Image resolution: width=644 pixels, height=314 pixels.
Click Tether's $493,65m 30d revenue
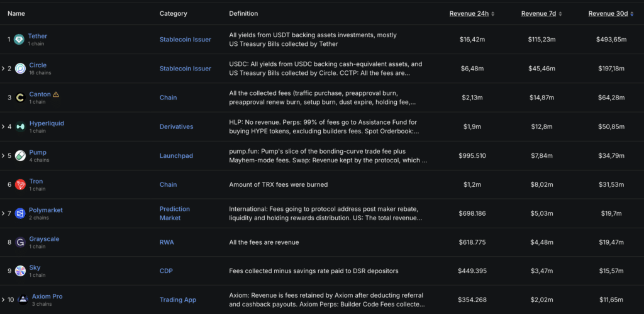coord(611,40)
